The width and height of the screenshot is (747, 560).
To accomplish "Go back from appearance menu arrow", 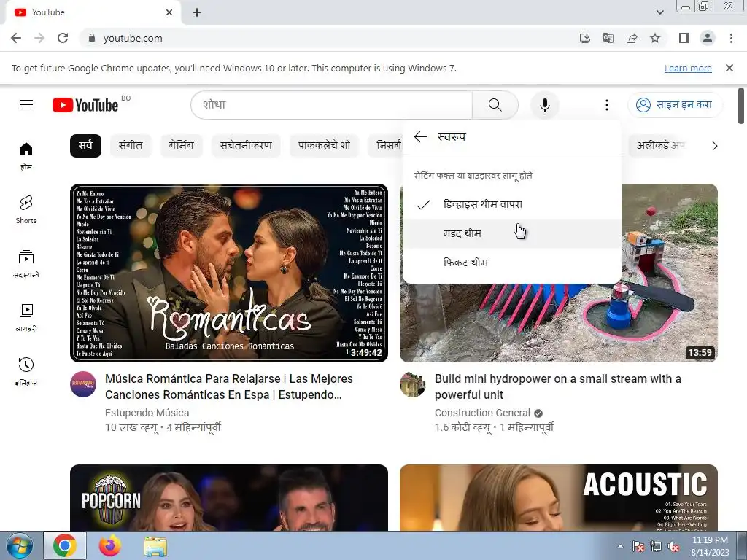I will click(x=420, y=137).
